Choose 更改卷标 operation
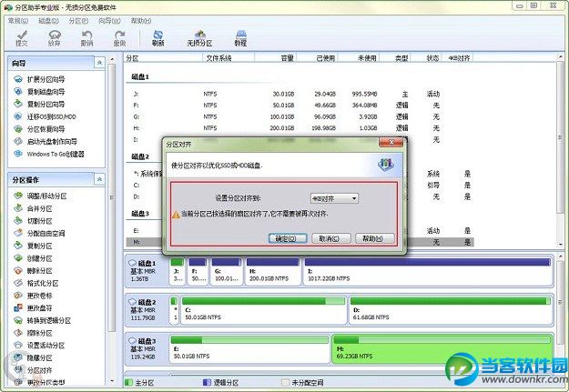Image resolution: width=569 pixels, height=392 pixels. 33,296
